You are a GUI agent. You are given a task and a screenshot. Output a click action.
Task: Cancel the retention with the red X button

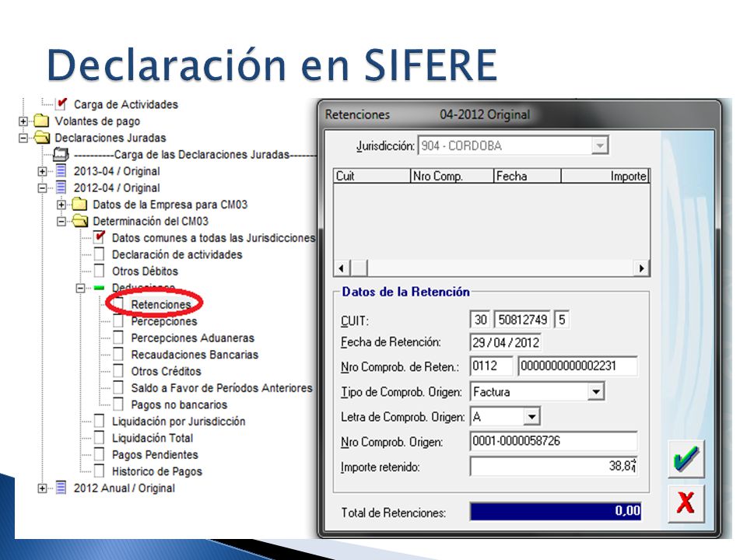pos(686,503)
